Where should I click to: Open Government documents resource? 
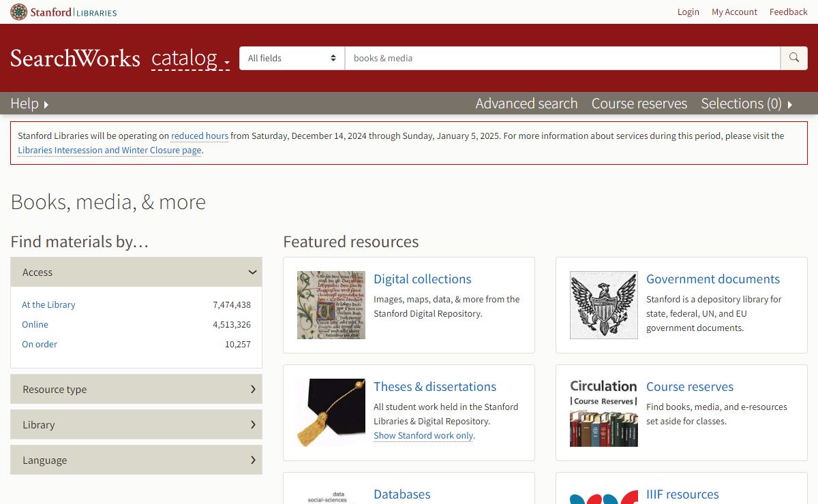pyautogui.click(x=713, y=279)
